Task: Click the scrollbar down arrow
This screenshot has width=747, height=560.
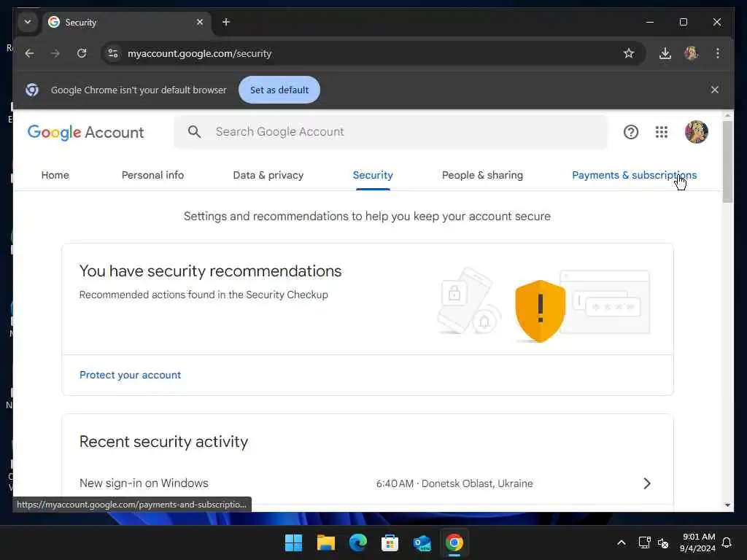Action: [727, 505]
